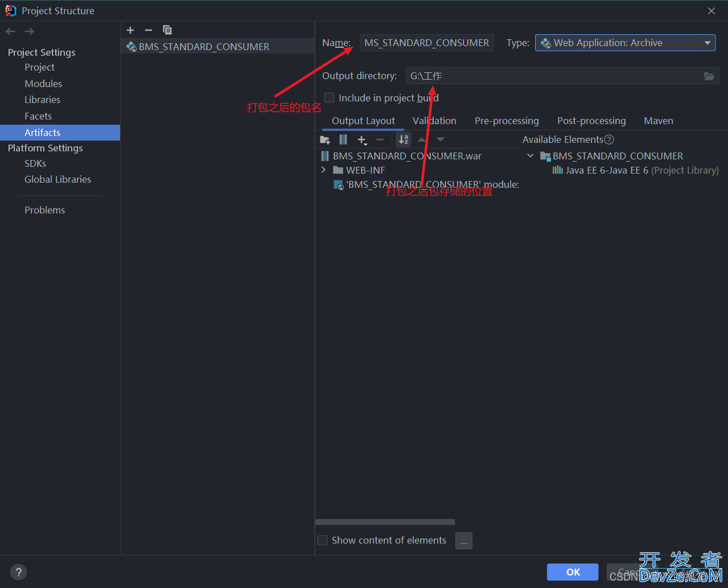Viewport: 728px width, 588px height.
Task: Select Java EE 6 project library
Action: [635, 170]
